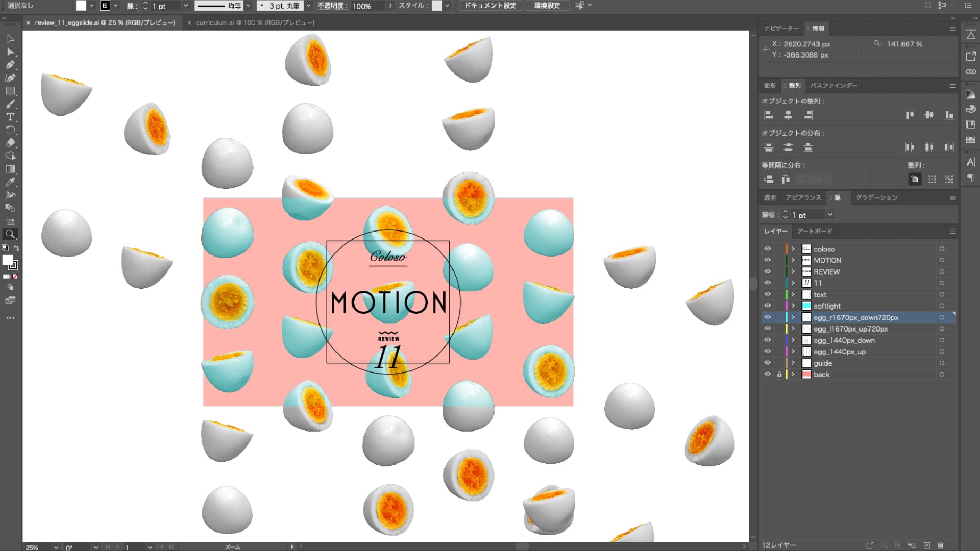This screenshot has width=980, height=551.
Task: Click the fill color swatch in control bar
Action: (81, 6)
